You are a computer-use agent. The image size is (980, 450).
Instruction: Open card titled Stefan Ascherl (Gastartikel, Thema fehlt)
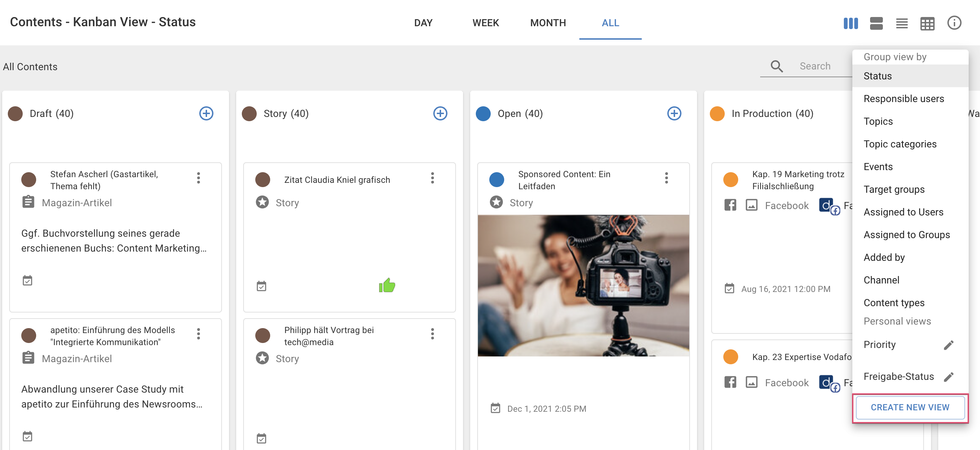104,180
